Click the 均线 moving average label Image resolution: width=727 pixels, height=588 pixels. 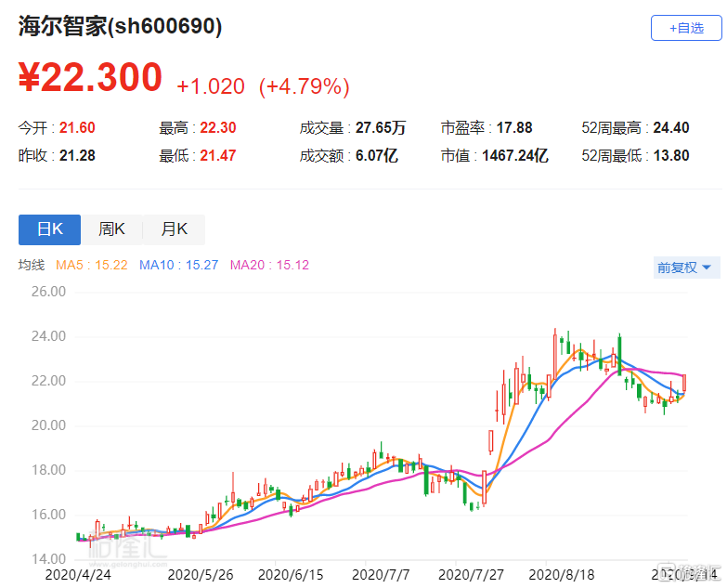(x=32, y=266)
